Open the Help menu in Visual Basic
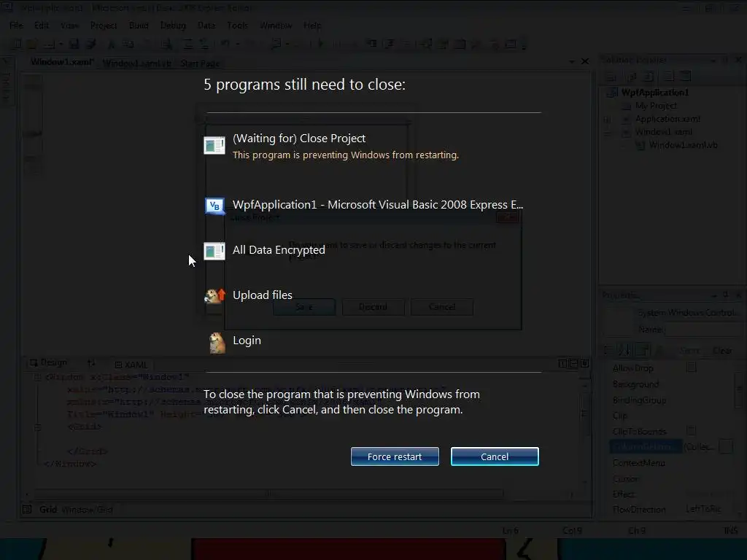747x560 pixels. coord(312,26)
